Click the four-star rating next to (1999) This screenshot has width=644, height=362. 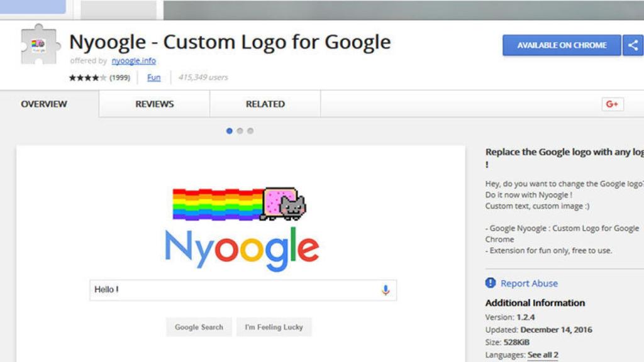point(86,77)
